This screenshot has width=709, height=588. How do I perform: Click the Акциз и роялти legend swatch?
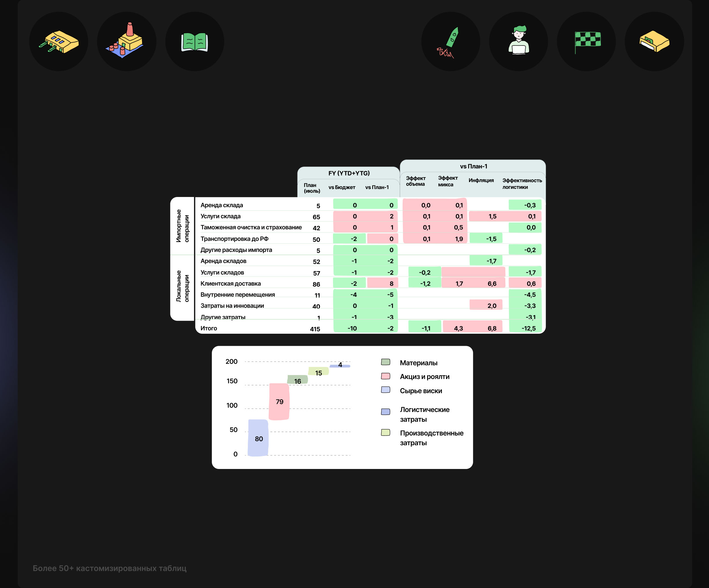(x=386, y=376)
